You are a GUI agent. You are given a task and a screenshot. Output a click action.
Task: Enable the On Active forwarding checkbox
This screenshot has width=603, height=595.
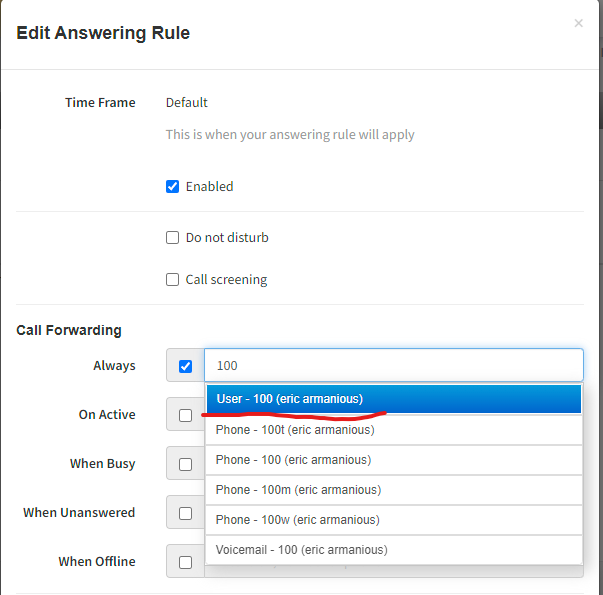[185, 415]
